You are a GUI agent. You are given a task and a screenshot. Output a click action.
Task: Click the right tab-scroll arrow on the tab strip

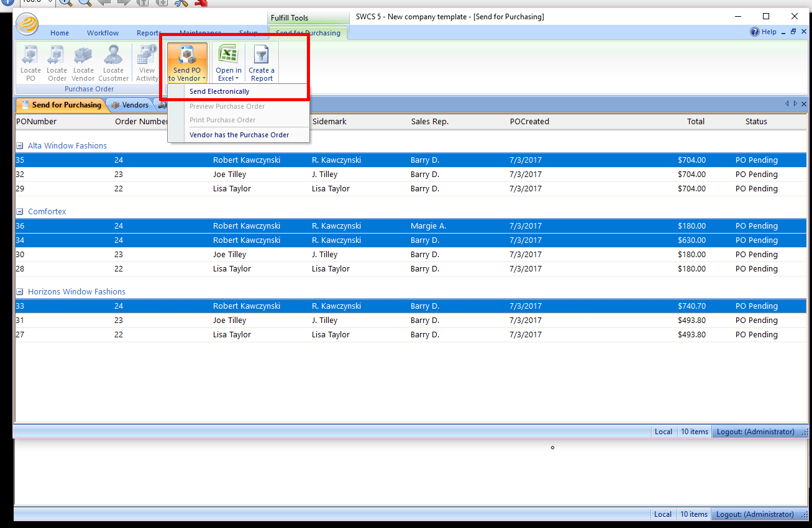[x=795, y=104]
